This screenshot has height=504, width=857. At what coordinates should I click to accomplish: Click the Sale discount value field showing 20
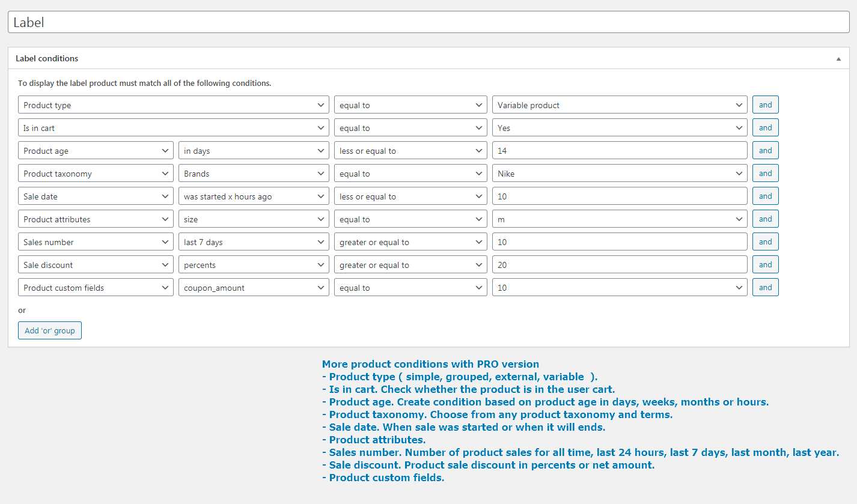tap(620, 265)
